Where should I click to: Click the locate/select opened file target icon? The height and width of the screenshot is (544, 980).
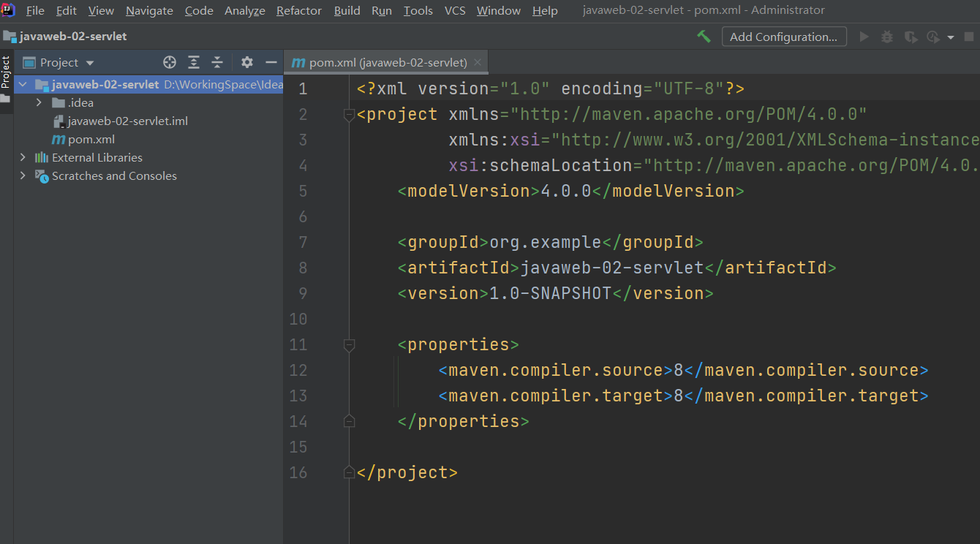pyautogui.click(x=170, y=62)
